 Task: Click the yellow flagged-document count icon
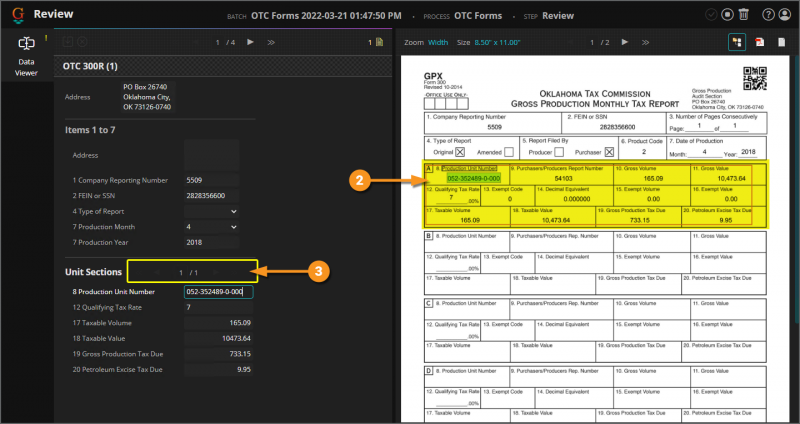(x=376, y=42)
